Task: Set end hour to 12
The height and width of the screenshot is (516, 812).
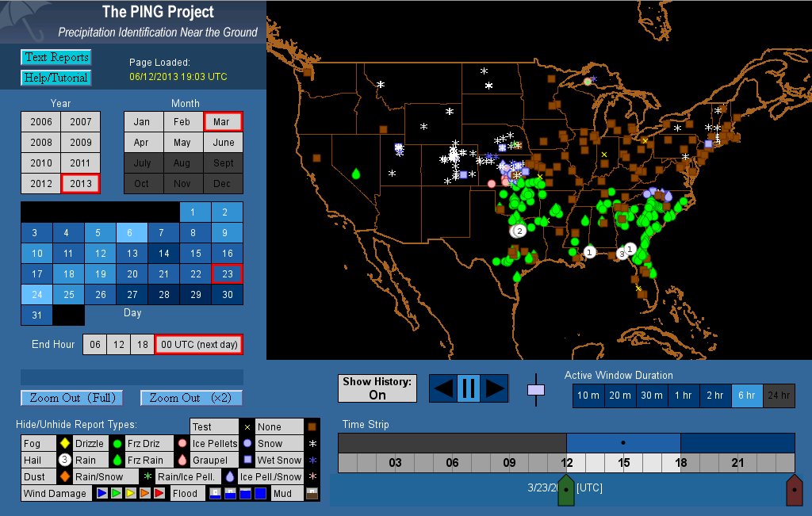Action: 118,345
